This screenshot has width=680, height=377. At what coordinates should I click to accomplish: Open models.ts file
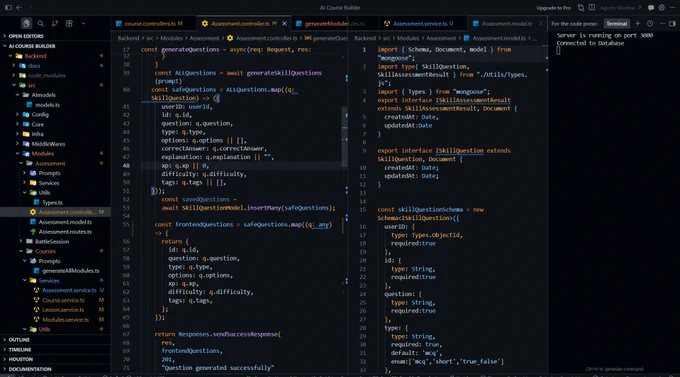(x=55, y=105)
